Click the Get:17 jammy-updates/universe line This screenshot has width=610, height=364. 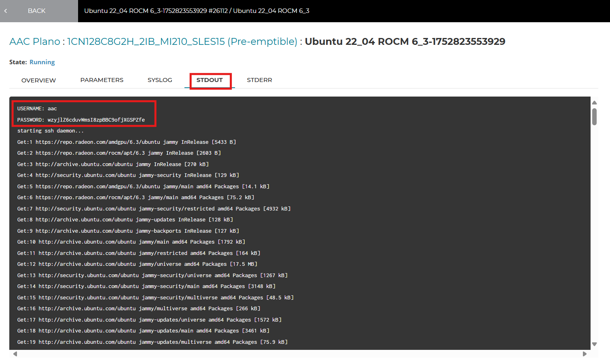[149, 320]
